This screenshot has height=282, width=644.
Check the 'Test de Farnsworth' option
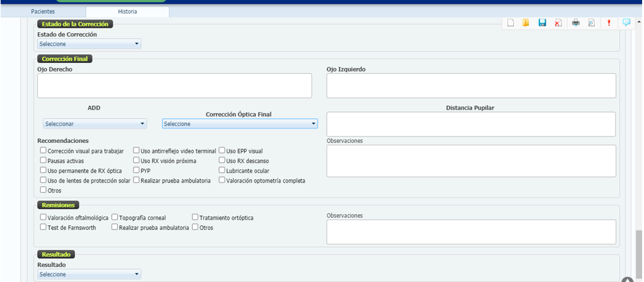tap(43, 227)
